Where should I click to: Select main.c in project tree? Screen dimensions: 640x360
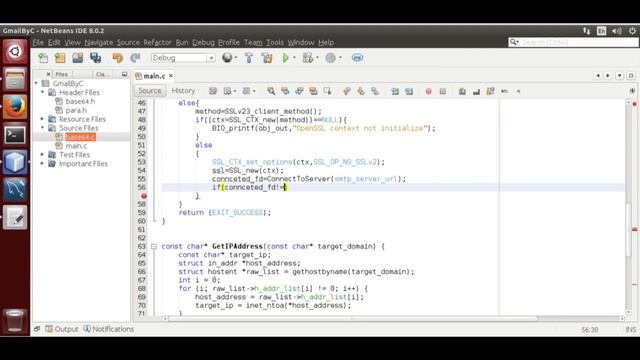(x=76, y=146)
